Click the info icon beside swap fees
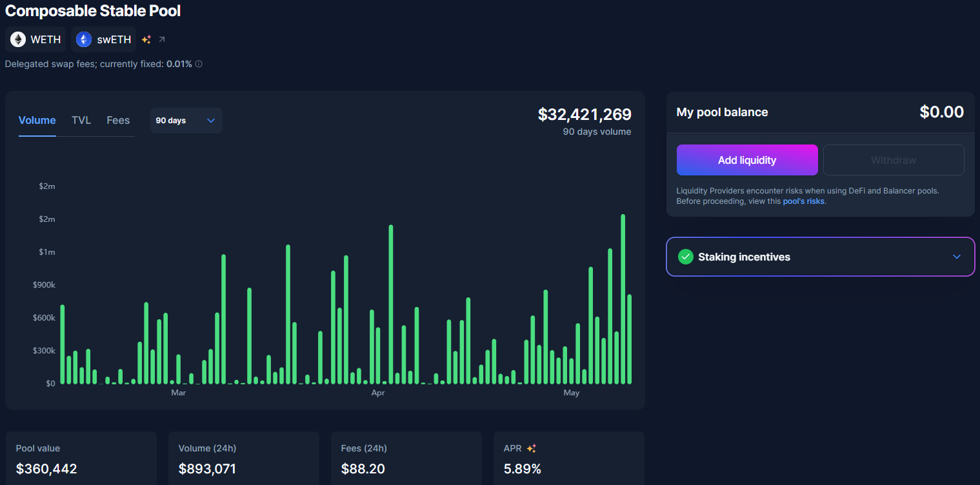This screenshot has height=485, width=980. [x=199, y=64]
